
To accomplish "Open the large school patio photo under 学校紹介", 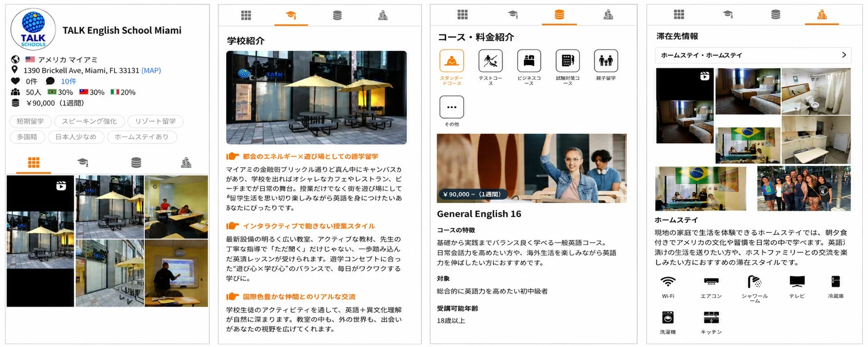I will tap(316, 97).
